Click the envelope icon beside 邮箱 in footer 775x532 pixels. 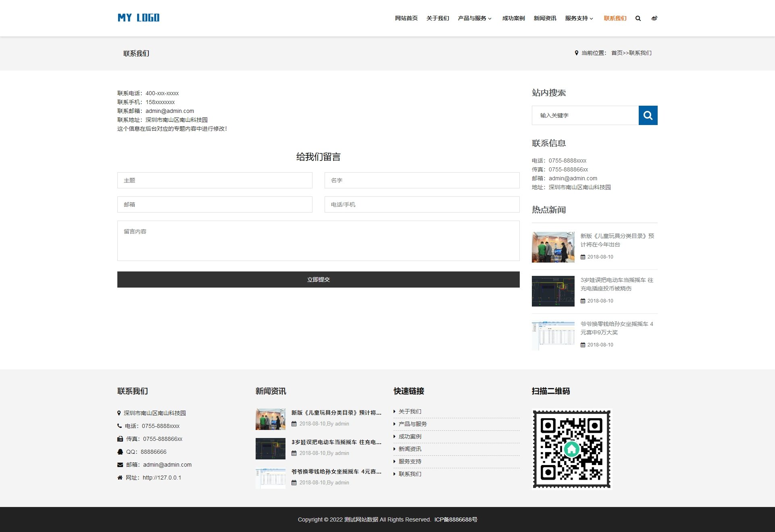point(120,465)
